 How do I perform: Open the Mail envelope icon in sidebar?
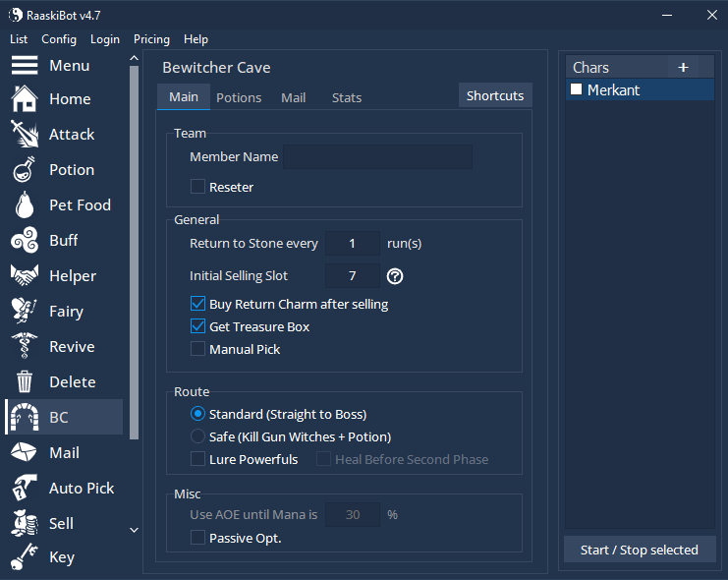[25, 452]
